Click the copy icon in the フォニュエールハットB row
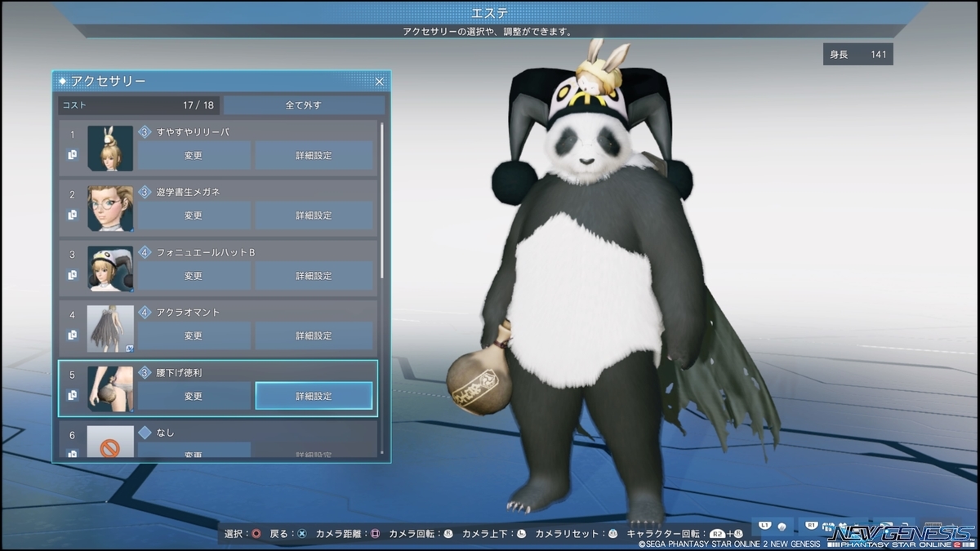This screenshot has height=551, width=980. [73, 276]
